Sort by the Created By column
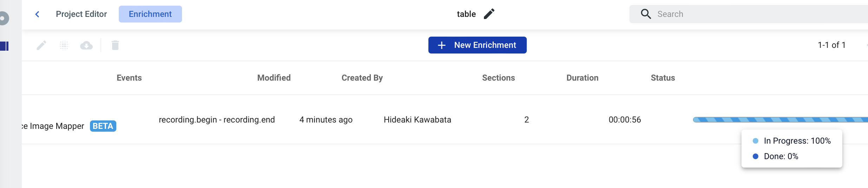868x188 pixels. (x=362, y=78)
